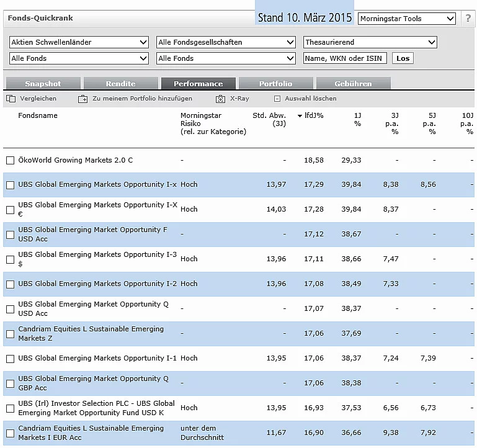
Task: Open the middle Alle Fonds dropdown
Action: [226, 58]
